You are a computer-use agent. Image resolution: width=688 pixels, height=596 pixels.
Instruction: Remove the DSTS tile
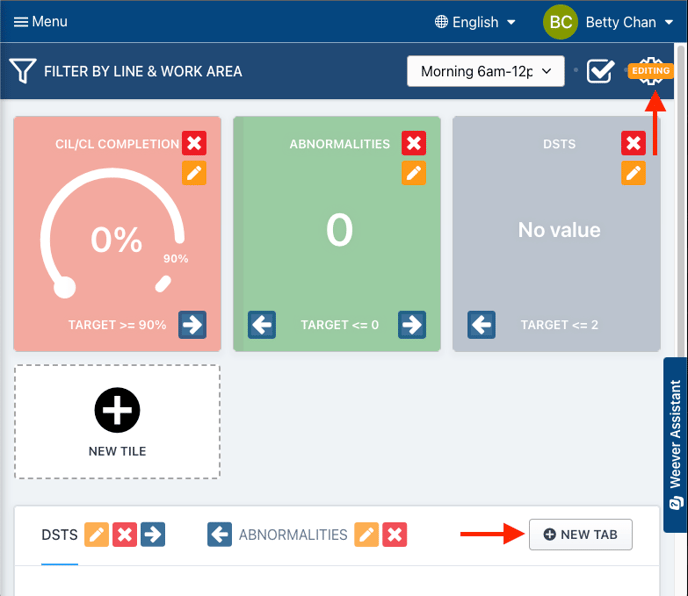(x=633, y=144)
